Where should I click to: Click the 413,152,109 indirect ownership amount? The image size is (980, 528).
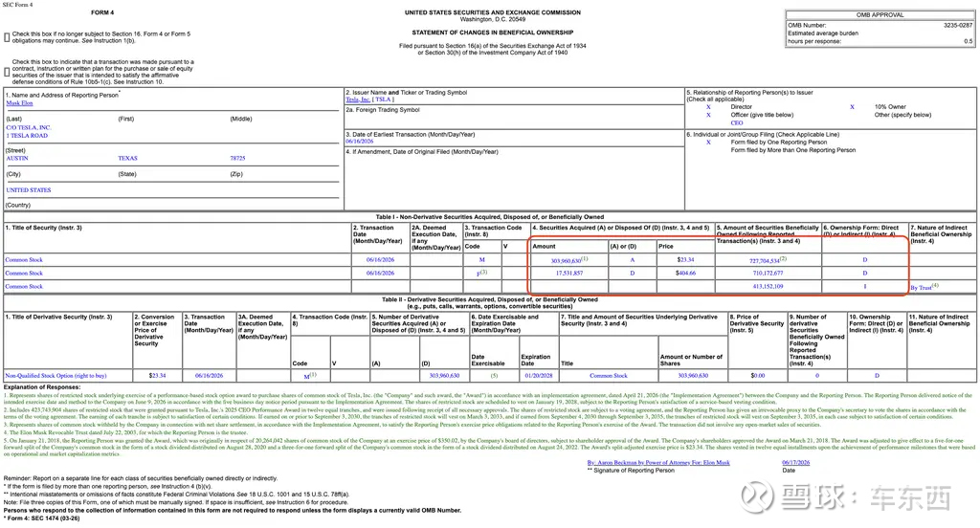point(768,286)
